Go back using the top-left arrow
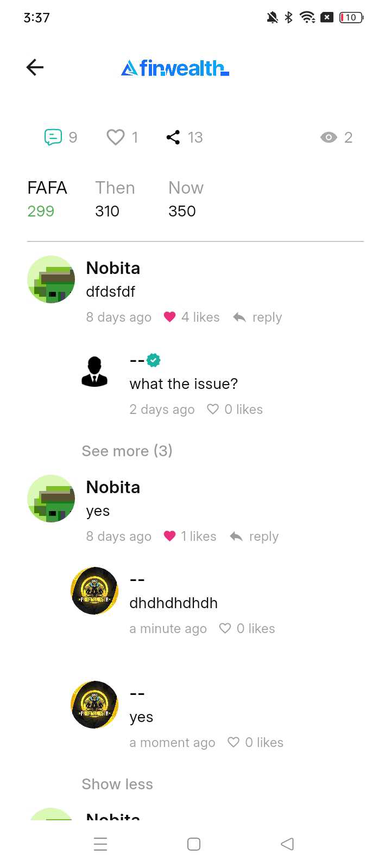The image size is (391, 868). (35, 67)
